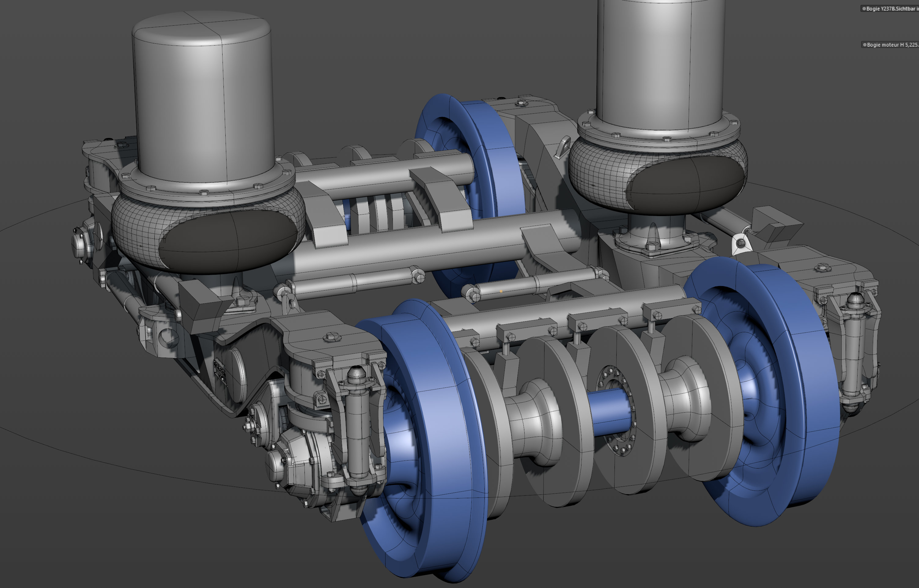919x588 pixels.
Task: Click the small orange point on the center damper
Action: 501,291
